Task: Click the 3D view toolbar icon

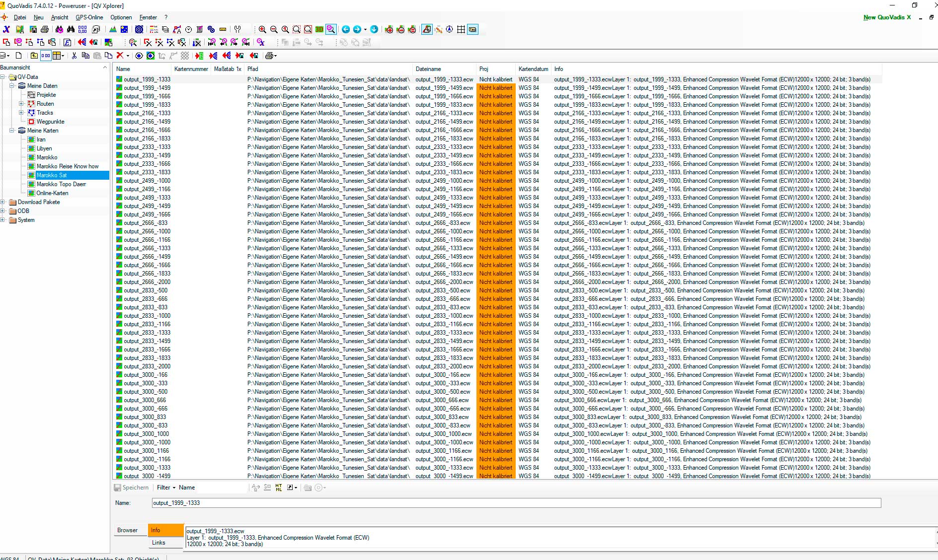Action: 319,30
